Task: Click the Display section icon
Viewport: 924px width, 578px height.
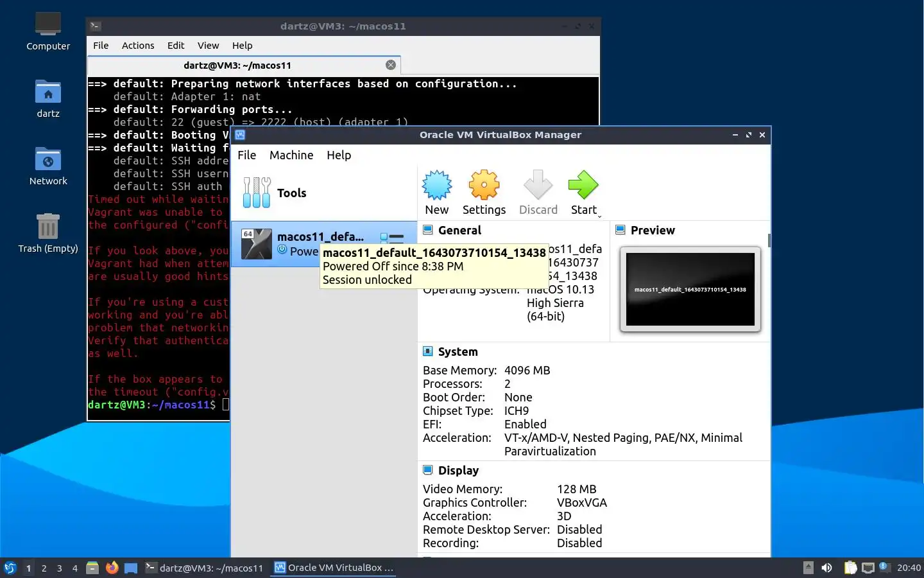Action: coord(428,470)
